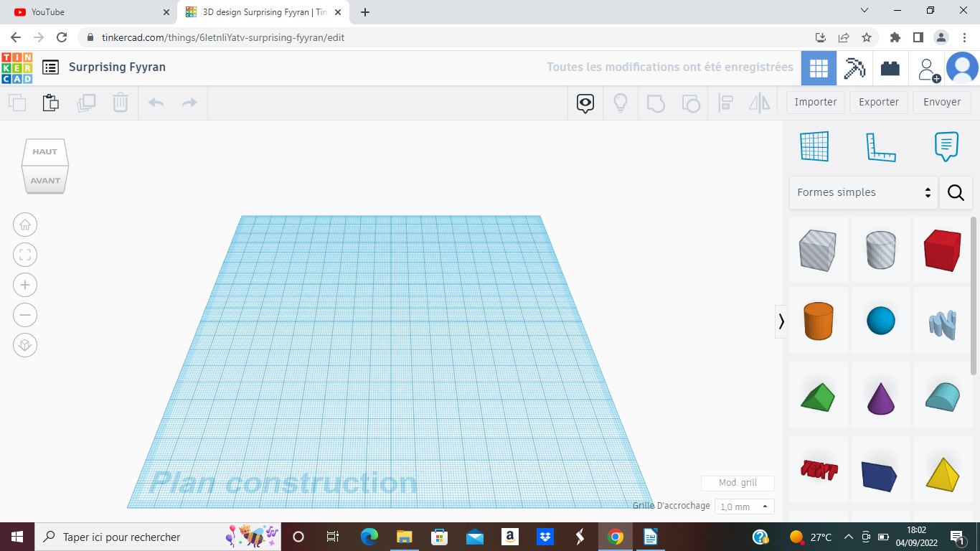Open the Grille D'accrochage 1,0 mm dropdown

coord(745,507)
